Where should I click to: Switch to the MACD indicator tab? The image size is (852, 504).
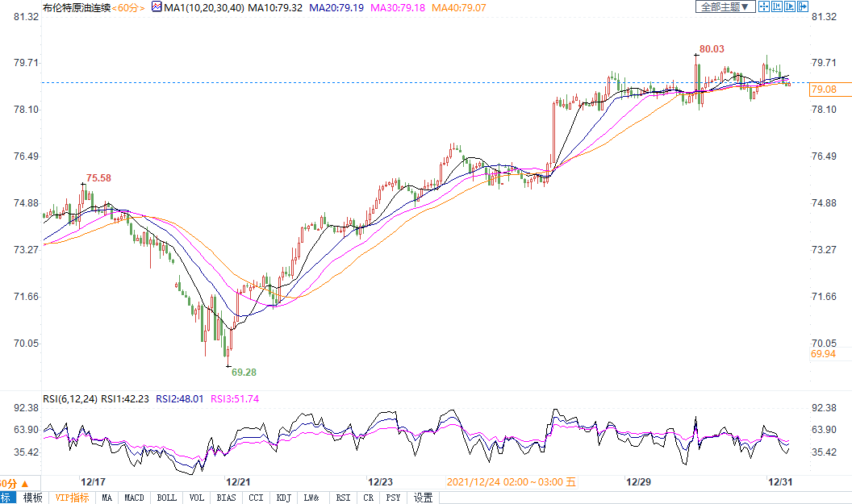tap(134, 498)
